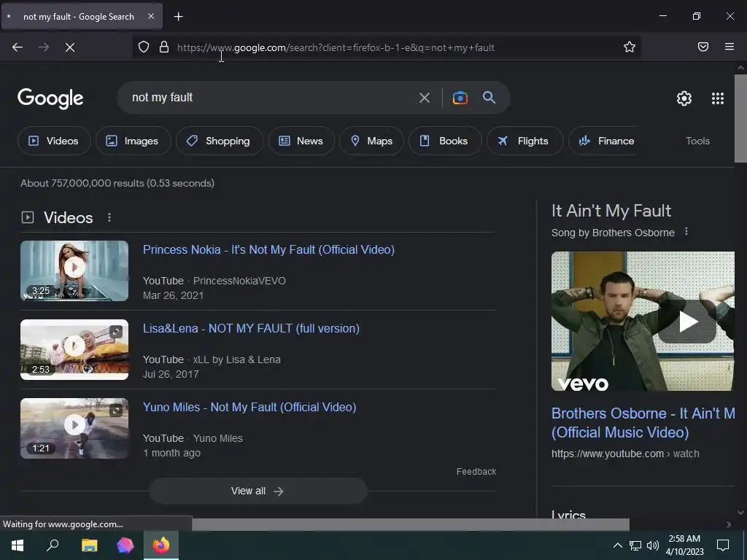The height and width of the screenshot is (560, 747).
Task: Search by image with camera icon
Action: click(460, 98)
